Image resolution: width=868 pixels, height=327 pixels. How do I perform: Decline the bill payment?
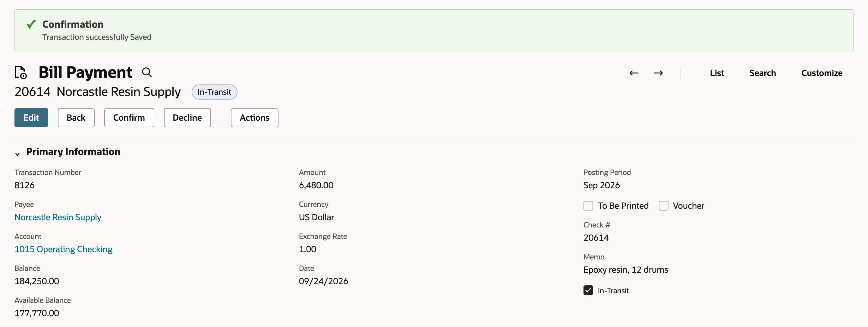coord(187,118)
